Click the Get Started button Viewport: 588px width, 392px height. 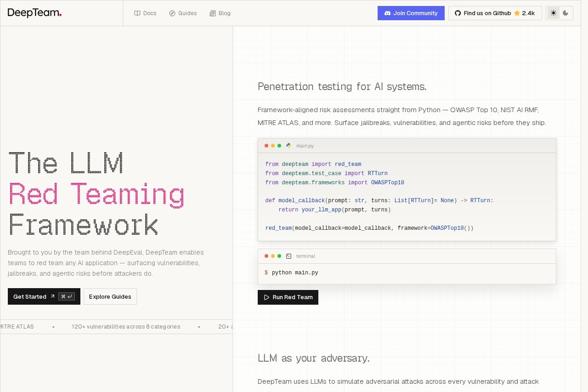point(44,296)
